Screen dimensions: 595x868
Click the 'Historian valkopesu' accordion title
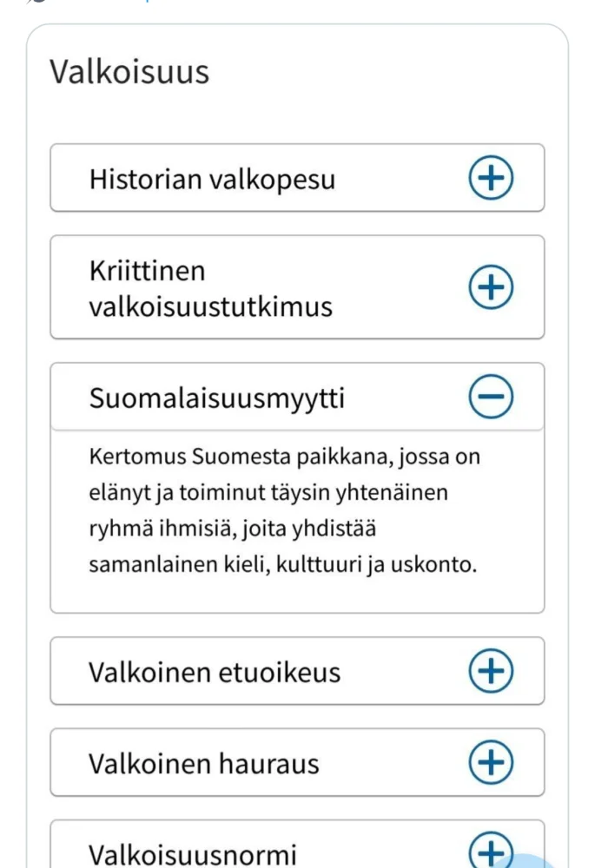(212, 180)
